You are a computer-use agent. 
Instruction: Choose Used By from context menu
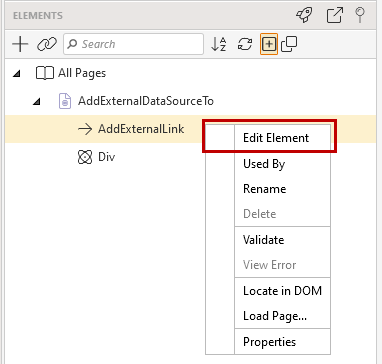tap(264, 164)
